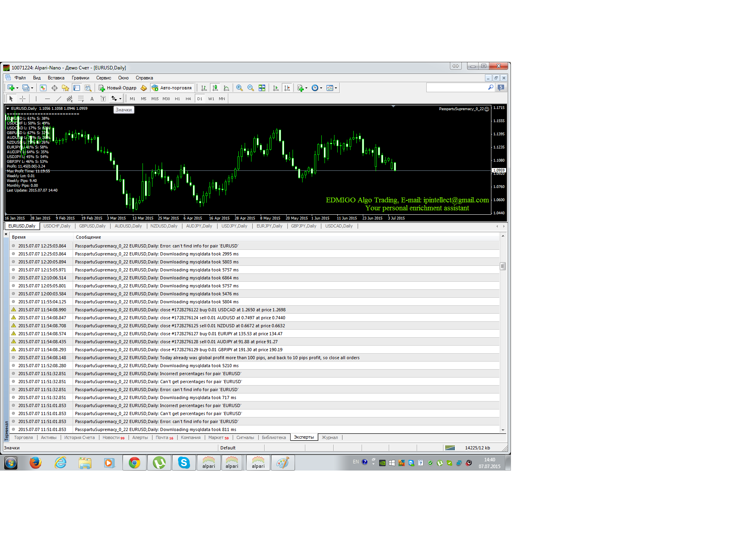756x538 pixels.
Task: Open the Журнал terminal tab
Action: [330, 437]
